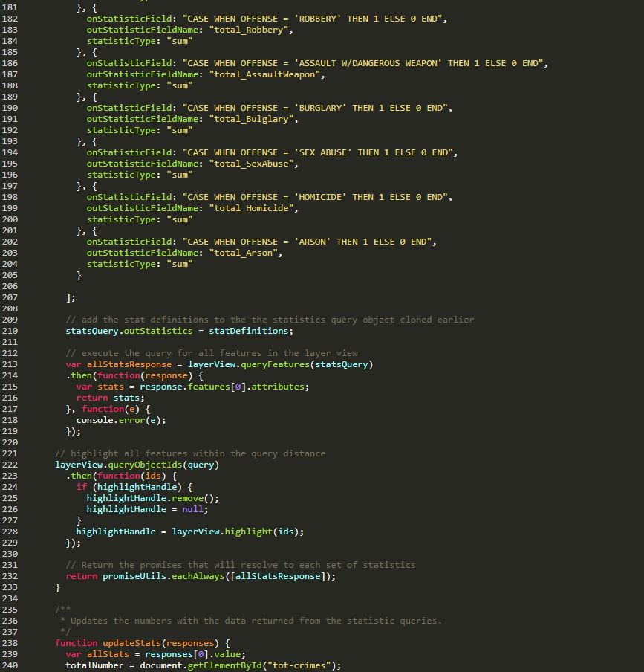Click the layerView.highlight(ids) call
The image size is (644, 672).
click(238, 532)
